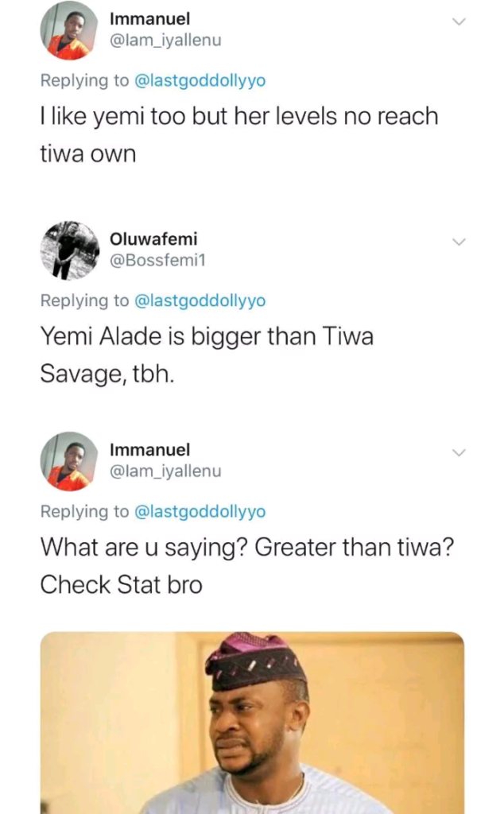Open Oluwafemi's profile picture
The image size is (504, 814).
pyautogui.click(x=69, y=250)
